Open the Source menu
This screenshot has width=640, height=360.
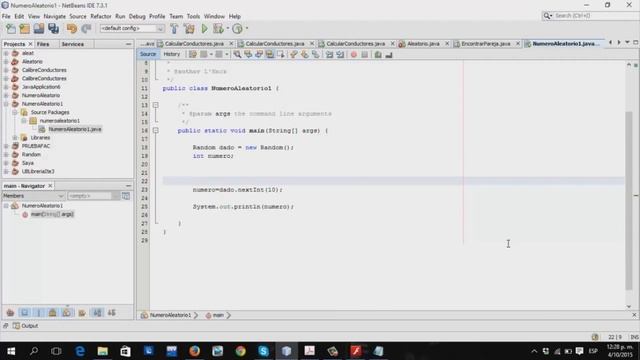click(78, 16)
